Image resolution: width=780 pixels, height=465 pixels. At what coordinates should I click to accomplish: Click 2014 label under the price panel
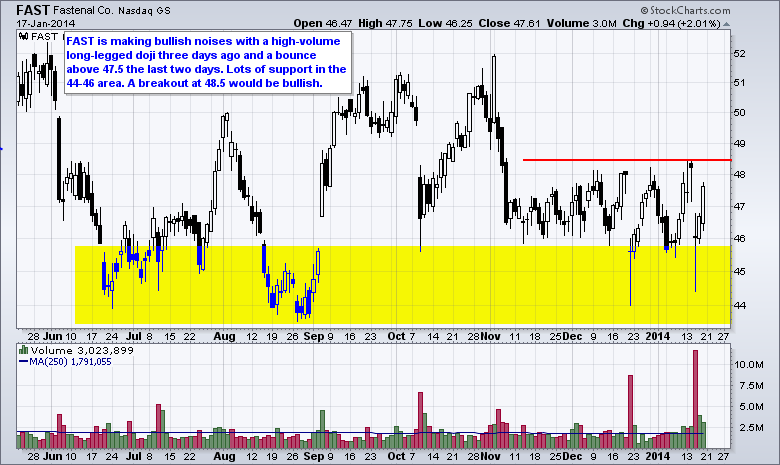(x=658, y=336)
